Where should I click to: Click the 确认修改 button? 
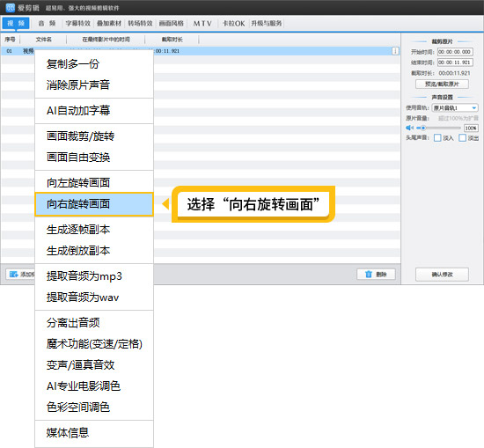pyautogui.click(x=442, y=275)
